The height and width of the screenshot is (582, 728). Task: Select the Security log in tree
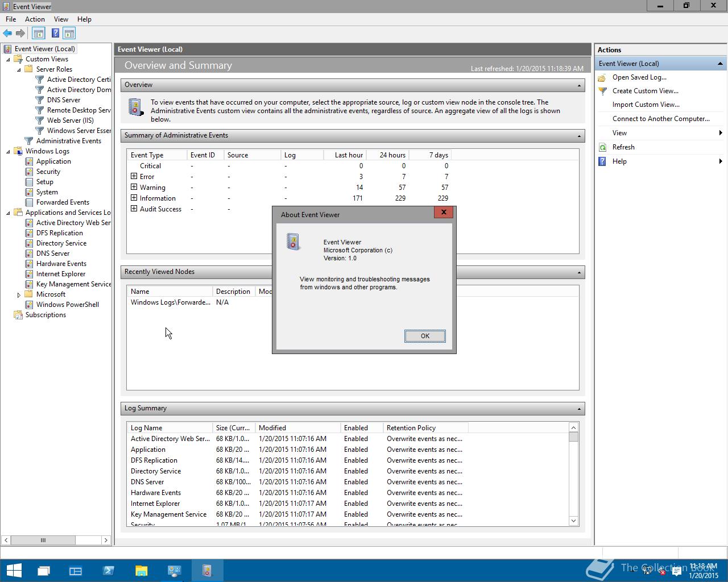pyautogui.click(x=48, y=172)
